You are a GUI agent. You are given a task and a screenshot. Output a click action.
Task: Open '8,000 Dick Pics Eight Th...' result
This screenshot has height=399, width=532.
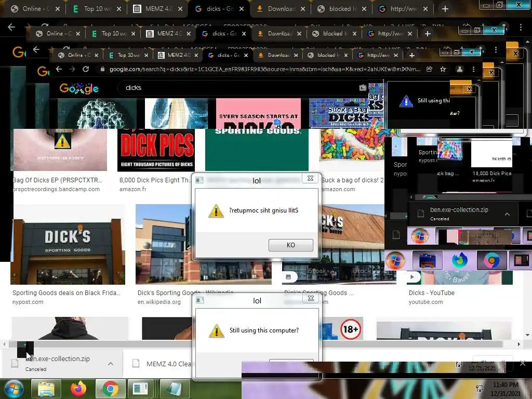(155, 180)
